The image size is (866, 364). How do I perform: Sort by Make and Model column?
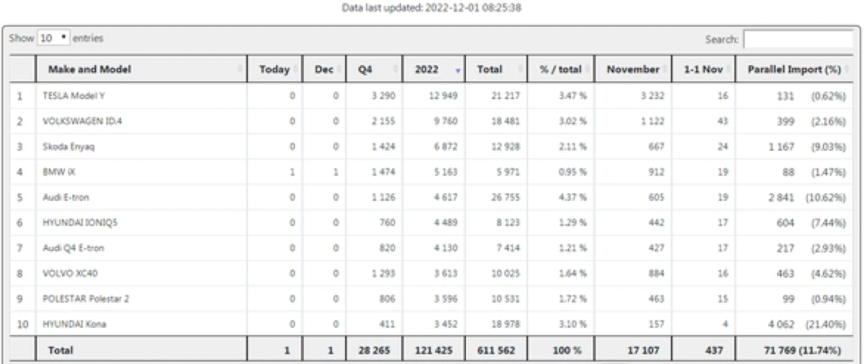coord(141,70)
